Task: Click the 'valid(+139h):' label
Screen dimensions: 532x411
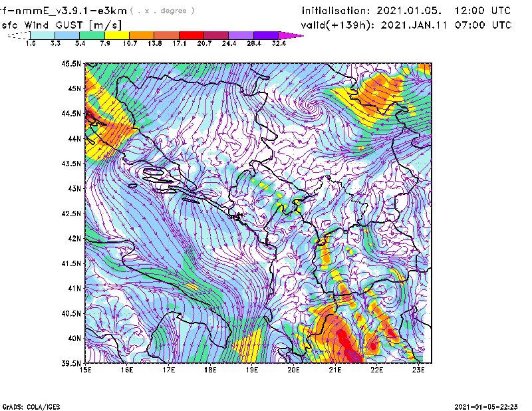Action: click(x=338, y=25)
